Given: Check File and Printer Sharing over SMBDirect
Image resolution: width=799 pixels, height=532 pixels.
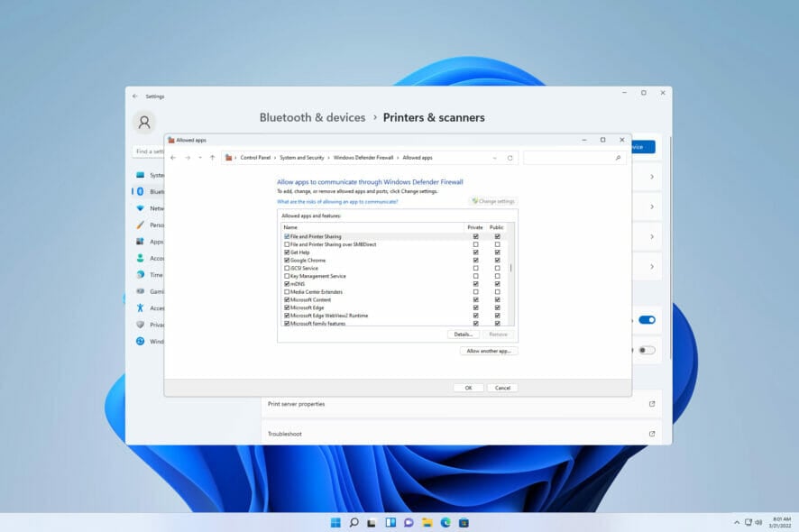Looking at the screenshot, I should [x=287, y=244].
